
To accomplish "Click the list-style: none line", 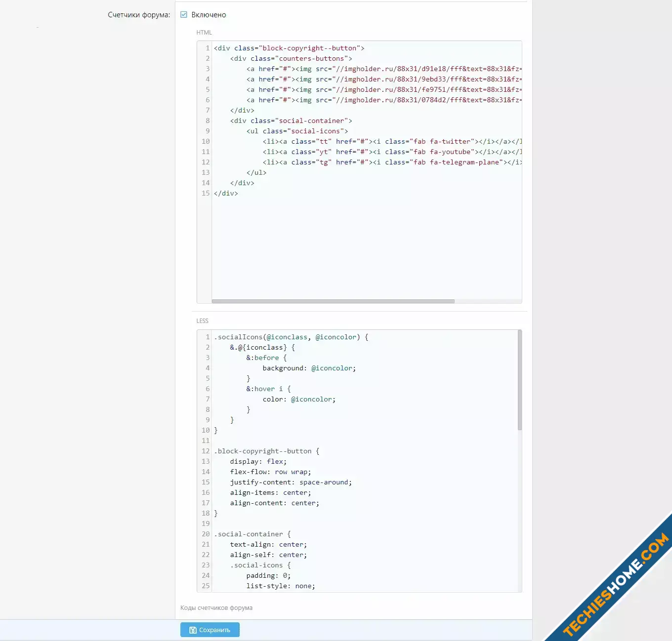I will pyautogui.click(x=280, y=586).
